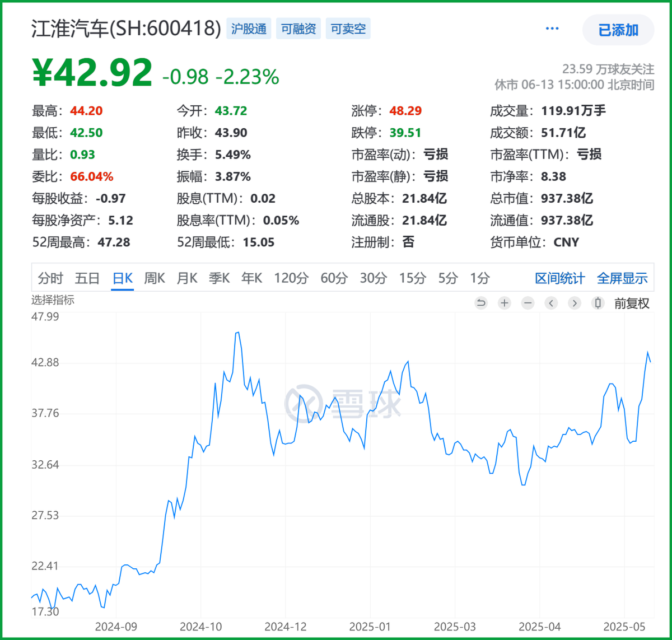Click the 休市 06-13 15:00:00 北京时间 timestamp

(574, 85)
